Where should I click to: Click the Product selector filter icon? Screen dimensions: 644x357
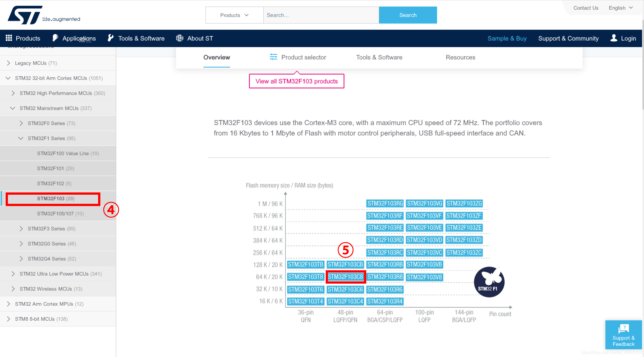pyautogui.click(x=273, y=57)
